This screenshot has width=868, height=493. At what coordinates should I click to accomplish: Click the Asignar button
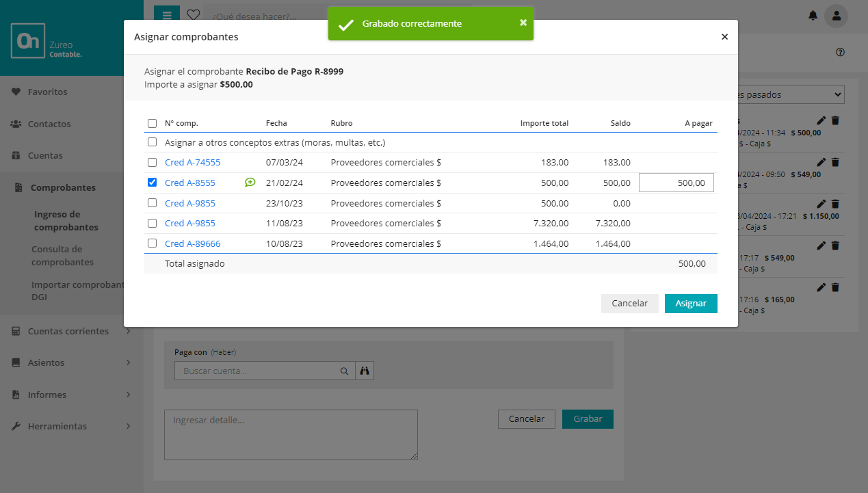[x=690, y=304]
